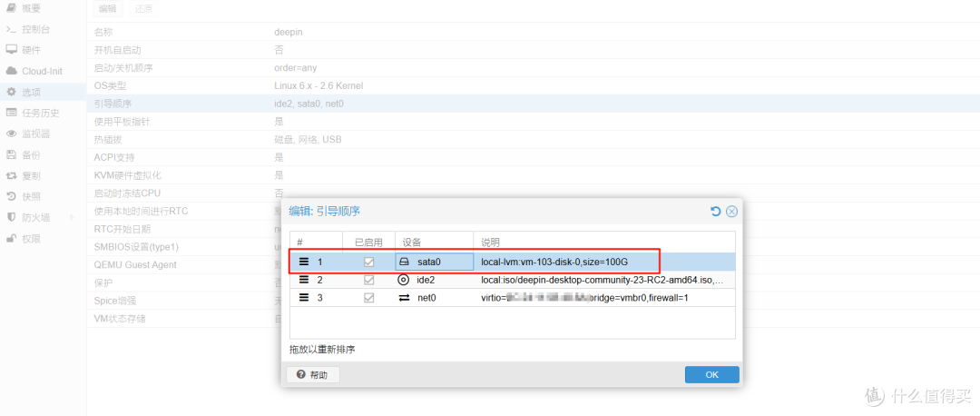Click the 任务历史 list icon
Image resolution: width=980 pixels, height=416 pixels.
[11, 113]
